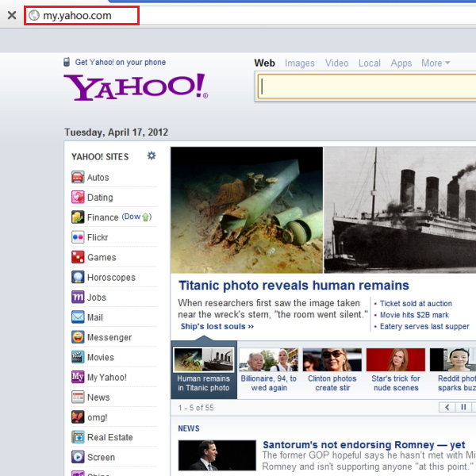The height and width of the screenshot is (476, 476).
Task: Switch to Video search tab
Action: pos(336,63)
